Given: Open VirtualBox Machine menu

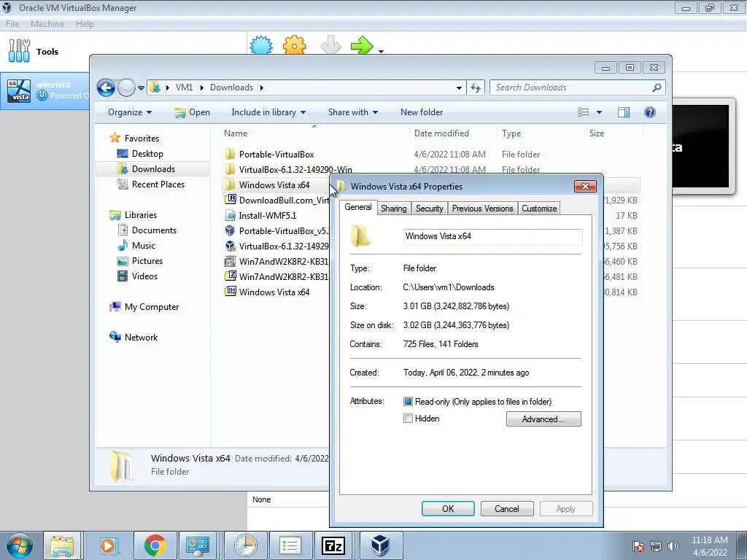Looking at the screenshot, I should tap(47, 24).
